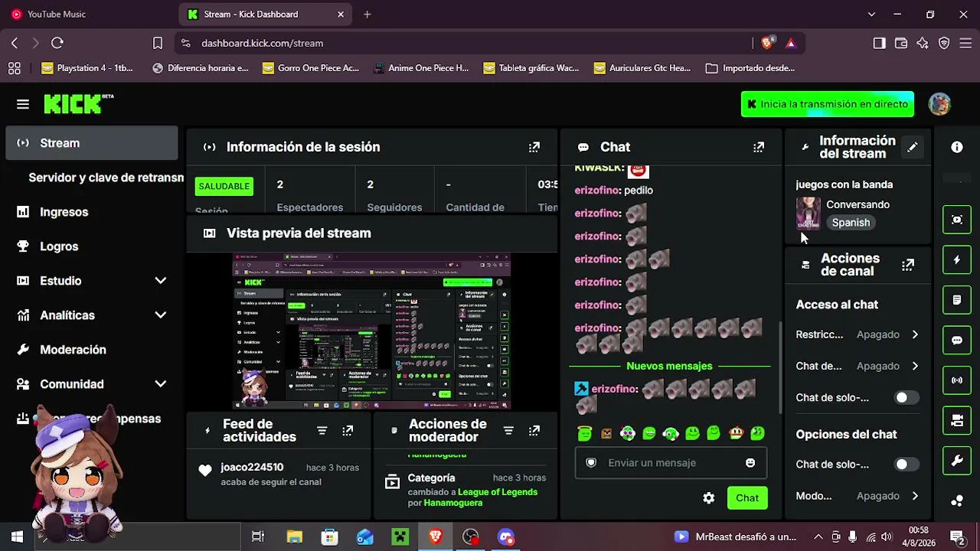The image size is (980, 551).
Task: Open the browser tab search dropdown
Action: [871, 14]
